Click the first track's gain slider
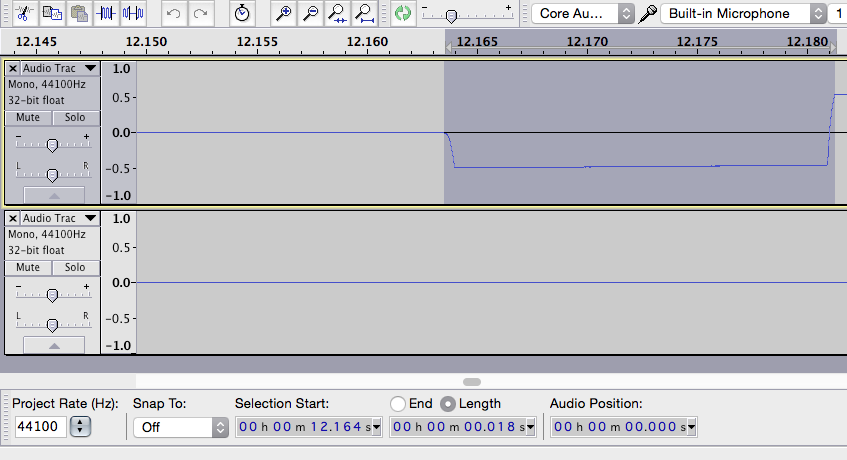 click(x=52, y=145)
